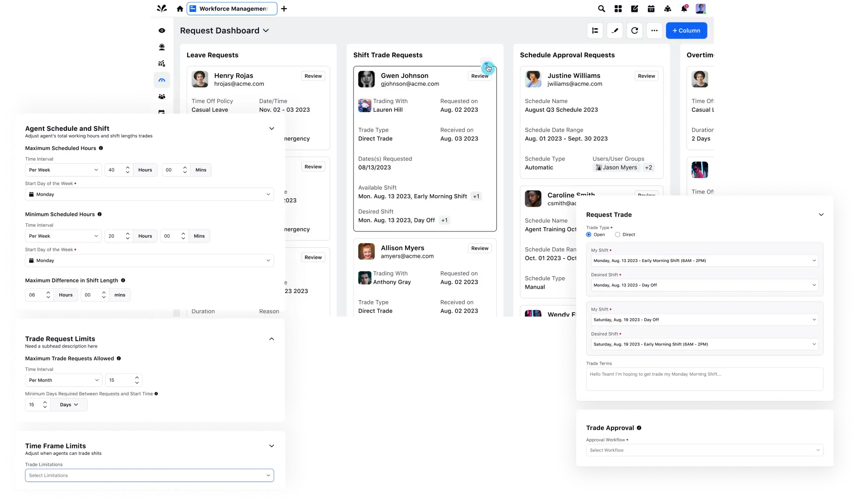Open the calendar icon in the top bar
This screenshot has width=858, height=504.
(x=651, y=9)
